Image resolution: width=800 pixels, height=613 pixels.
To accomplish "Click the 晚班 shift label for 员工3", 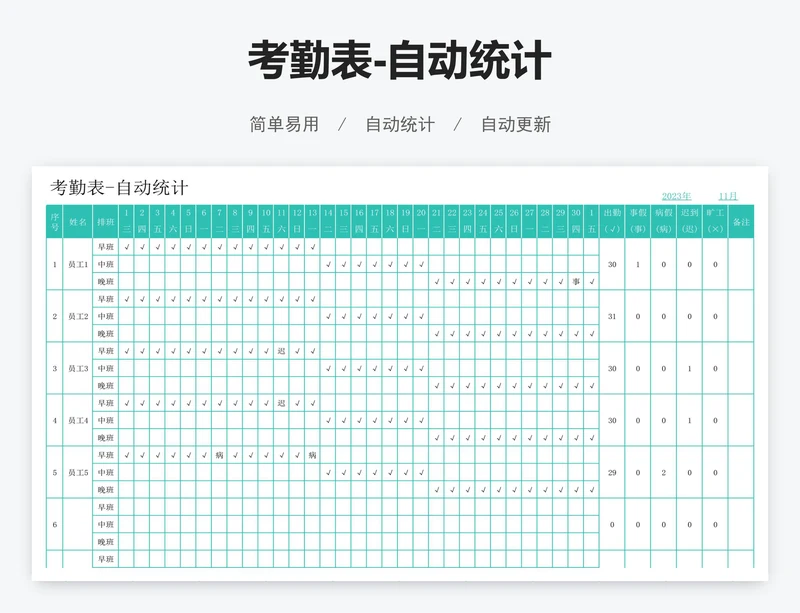I will pyautogui.click(x=106, y=386).
